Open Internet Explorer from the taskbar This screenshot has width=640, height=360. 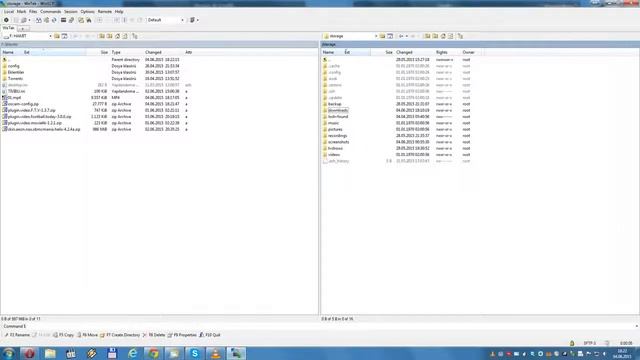(x=133, y=353)
